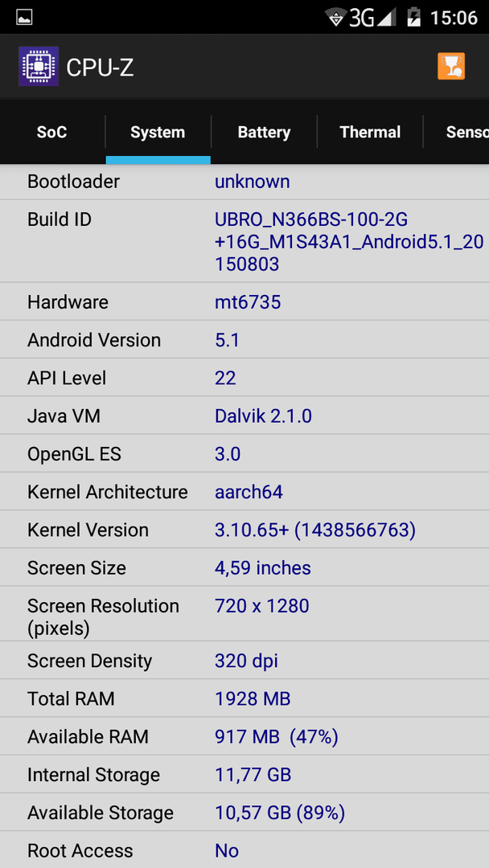Open the partially visible Sensors tab

coord(456,133)
